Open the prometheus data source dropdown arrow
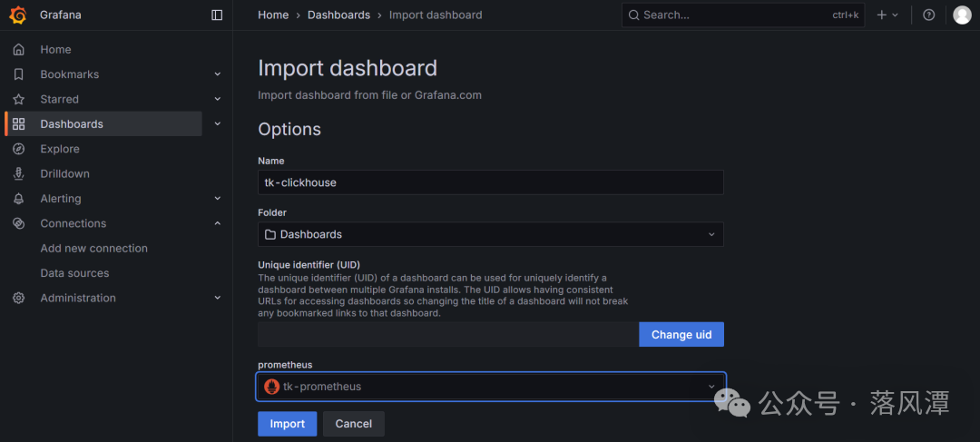Screen dimensions: 980x442 pyautogui.click(x=711, y=387)
